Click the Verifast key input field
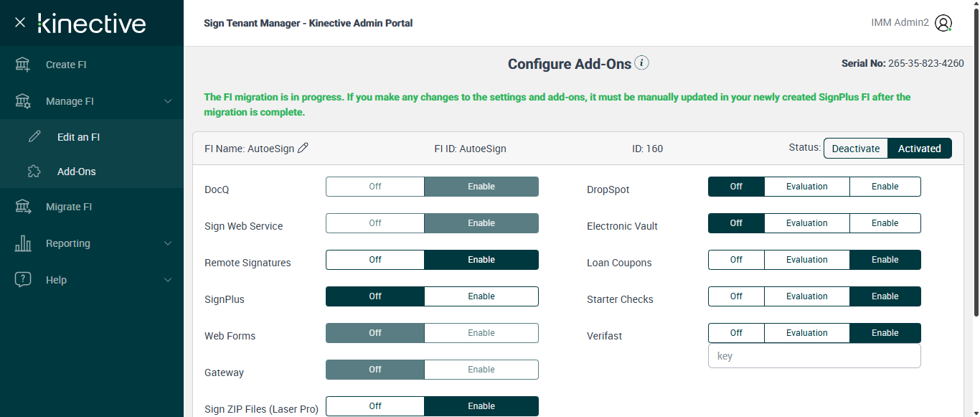This screenshot has height=417, width=980. (814, 356)
